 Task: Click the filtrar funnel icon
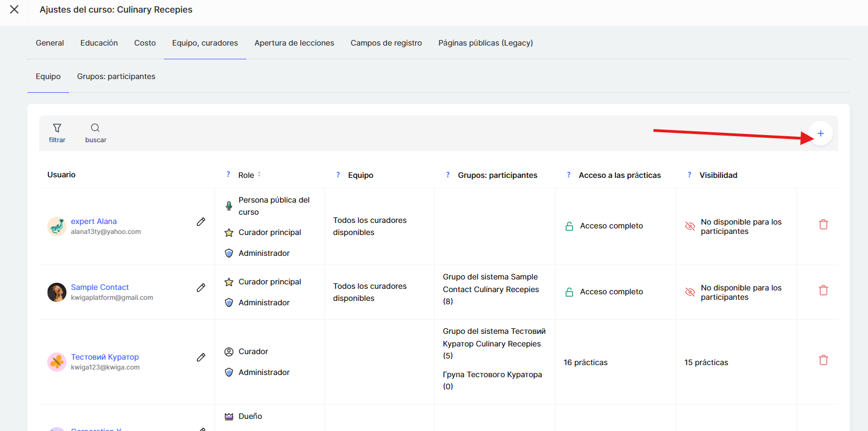[x=57, y=128]
